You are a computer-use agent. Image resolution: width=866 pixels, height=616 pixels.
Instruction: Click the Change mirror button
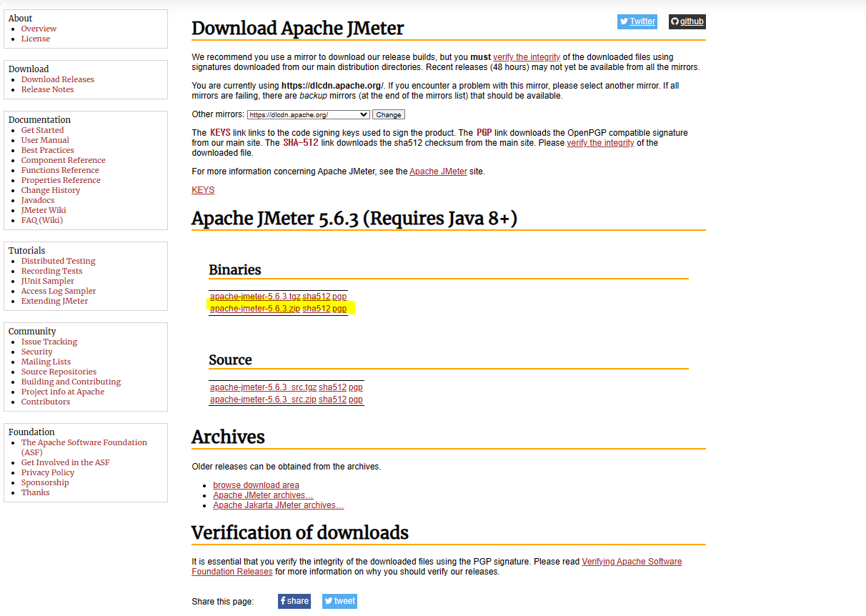[x=389, y=114]
